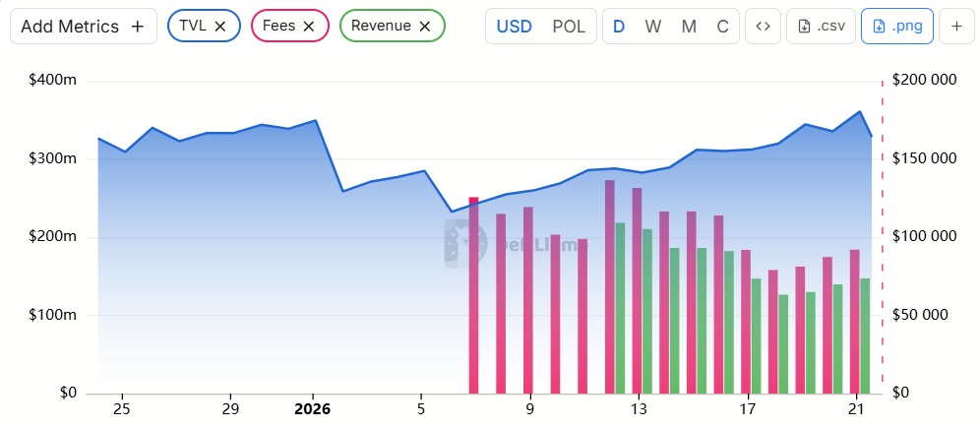Remove the Revenue metric via X
Image resolution: width=980 pixels, height=427 pixels.
click(425, 27)
